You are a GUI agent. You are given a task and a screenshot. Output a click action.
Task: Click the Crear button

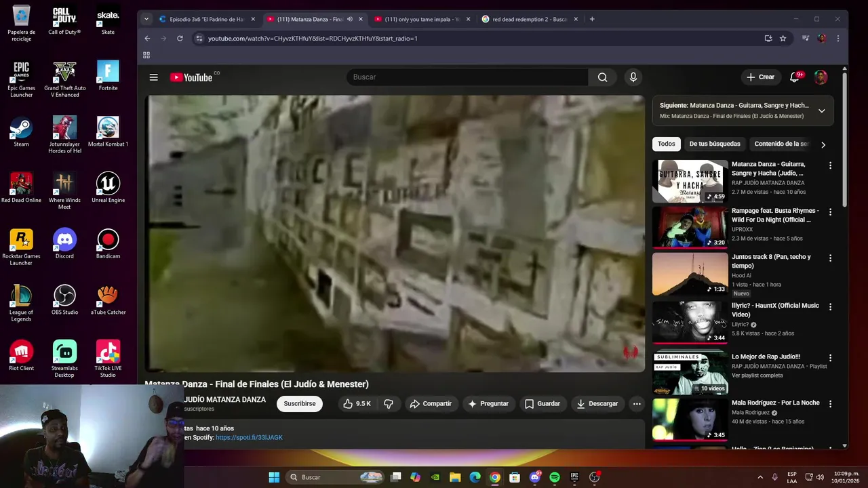click(760, 77)
